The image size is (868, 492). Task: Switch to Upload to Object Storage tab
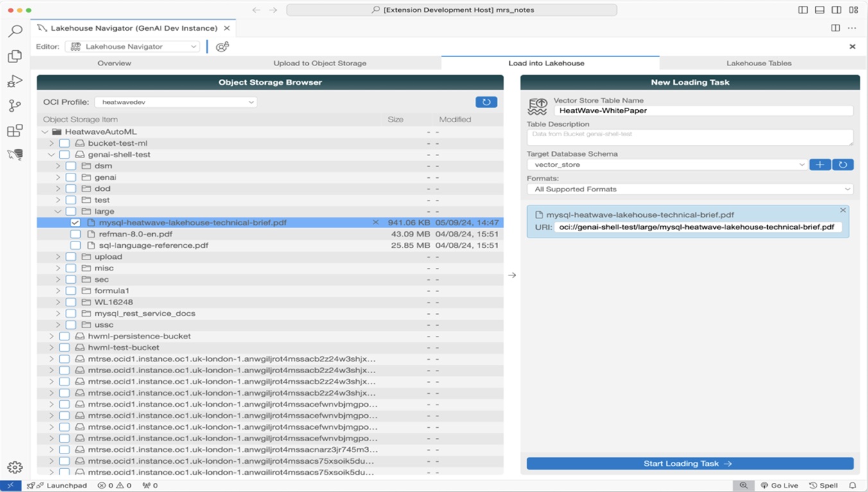[320, 63]
